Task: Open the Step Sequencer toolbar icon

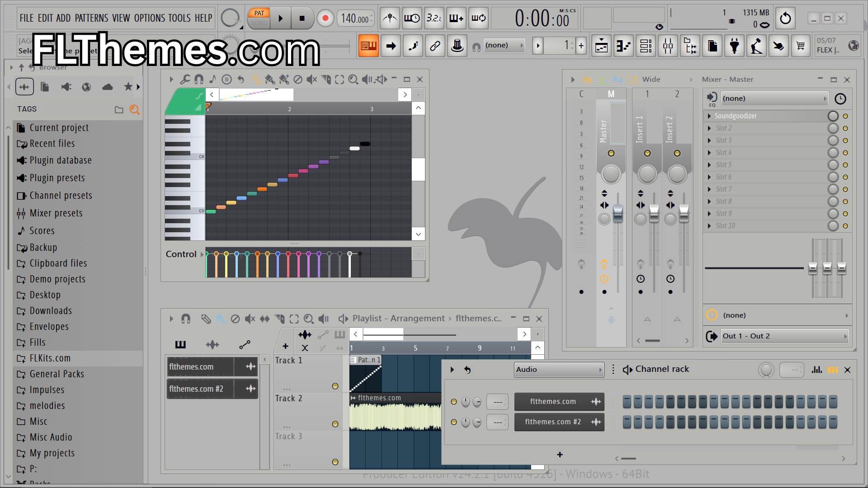Action: [646, 46]
